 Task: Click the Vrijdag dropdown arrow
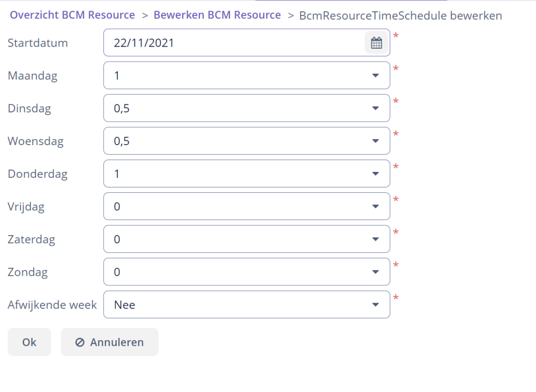coord(376,206)
